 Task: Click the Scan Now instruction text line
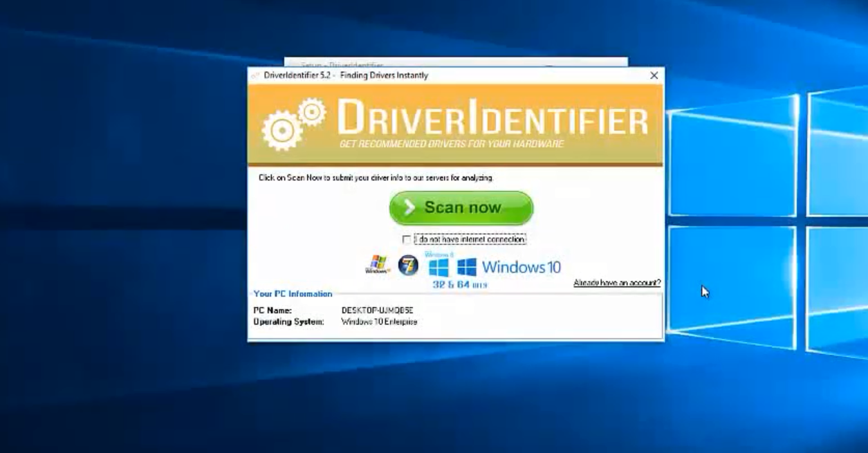tap(376, 178)
